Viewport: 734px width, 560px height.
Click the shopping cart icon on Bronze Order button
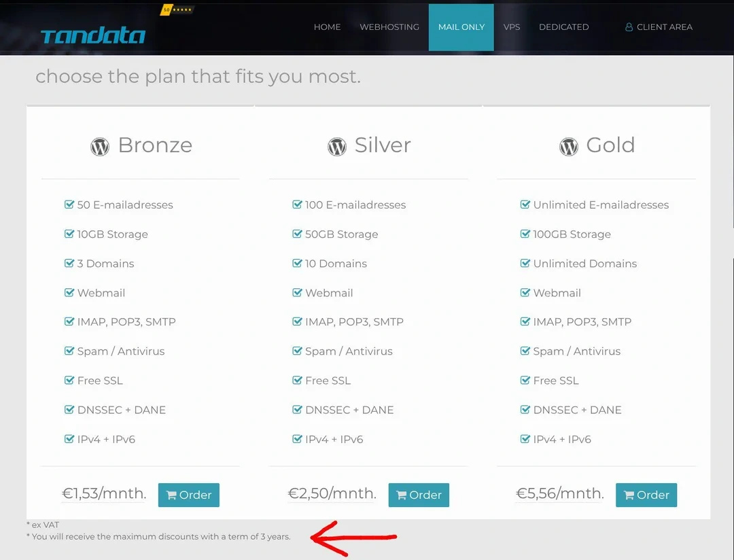[x=173, y=495]
